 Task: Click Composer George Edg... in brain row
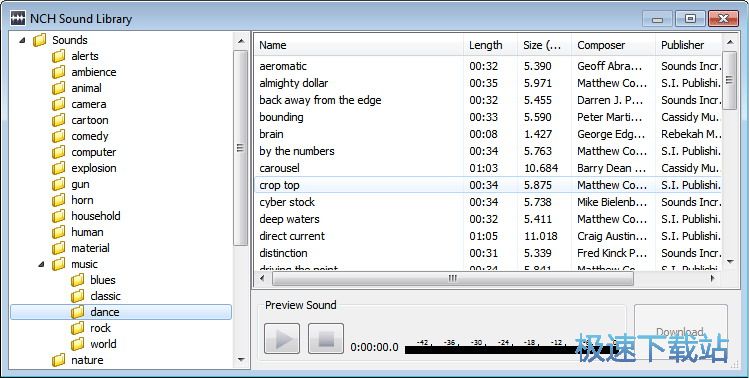[611, 134]
